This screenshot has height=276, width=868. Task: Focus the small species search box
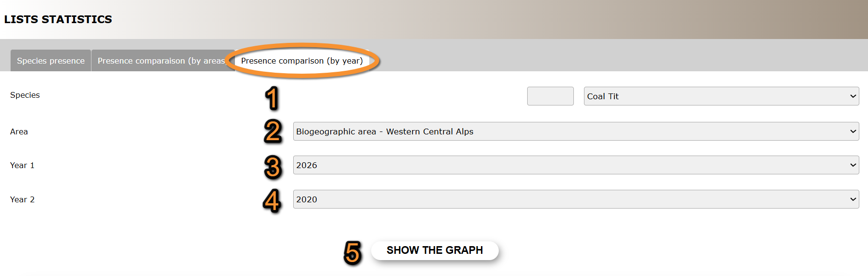[x=550, y=96]
